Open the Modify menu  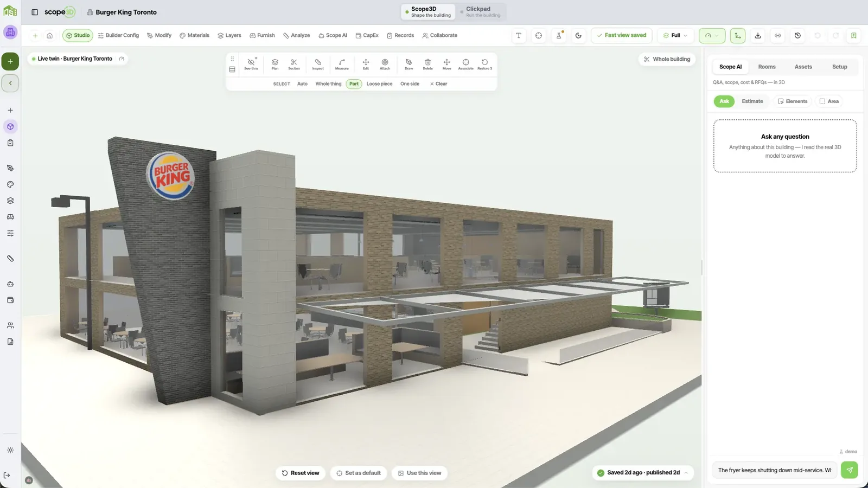click(x=159, y=36)
